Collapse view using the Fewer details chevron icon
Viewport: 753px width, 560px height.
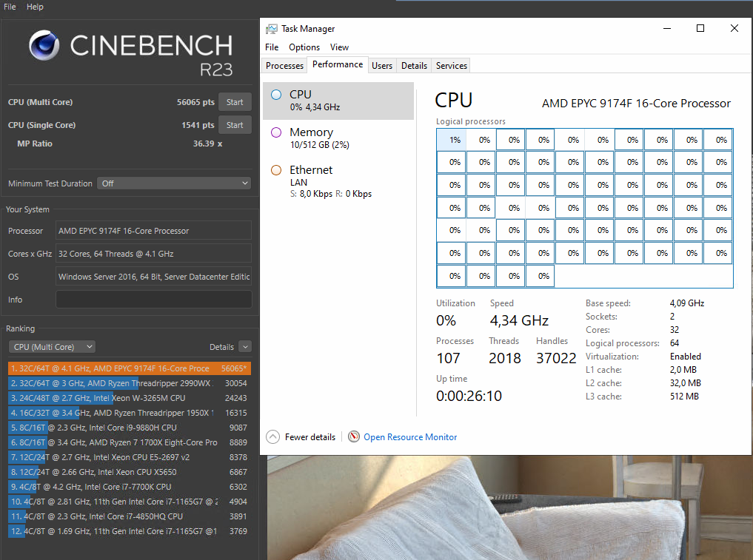click(x=273, y=436)
